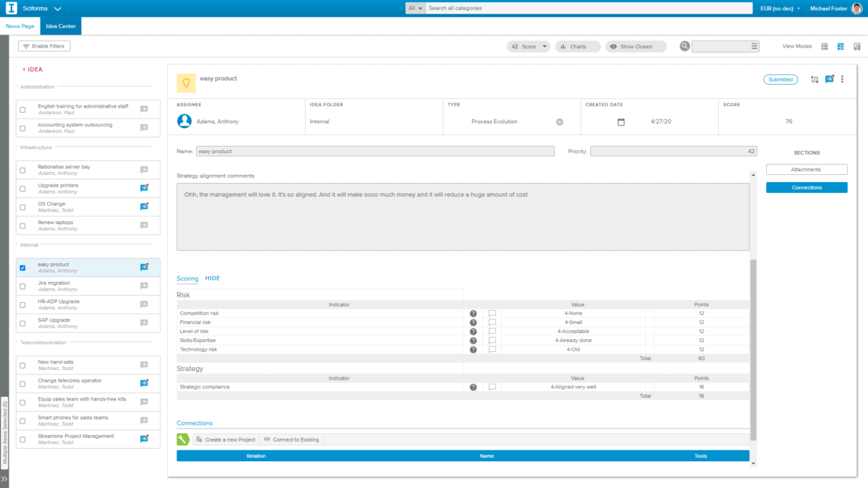Click the Enable Filters button
This screenshot has height=488, width=868.
coord(44,46)
